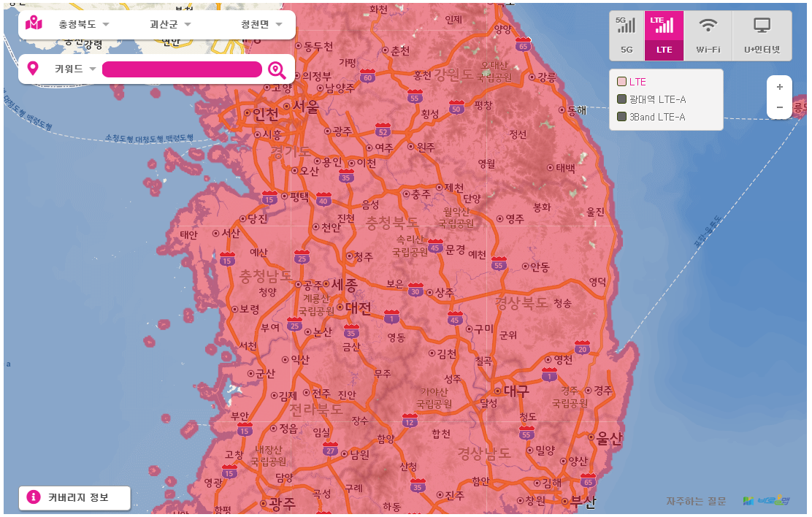The width and height of the screenshot is (812, 517).
Task: Open the 자주하는 질문 link
Action: coord(696,501)
